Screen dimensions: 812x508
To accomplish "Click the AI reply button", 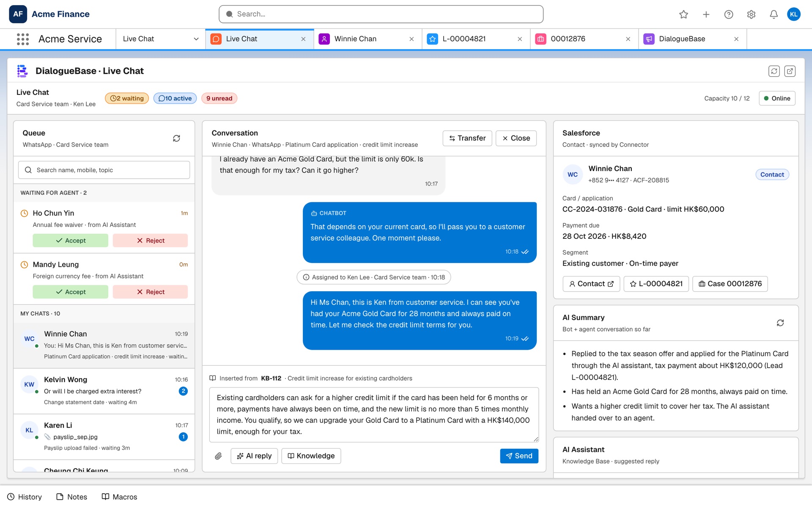I will click(254, 456).
